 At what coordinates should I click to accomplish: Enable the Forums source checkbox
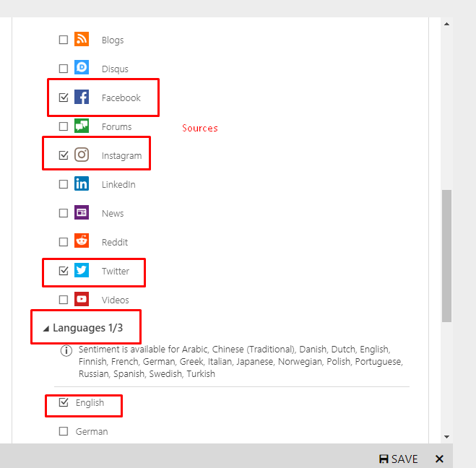[x=64, y=126]
